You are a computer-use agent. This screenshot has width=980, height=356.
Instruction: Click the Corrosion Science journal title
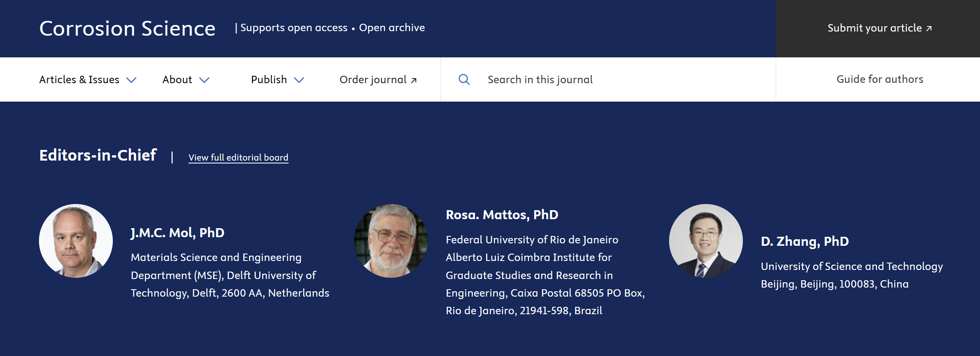(128, 28)
